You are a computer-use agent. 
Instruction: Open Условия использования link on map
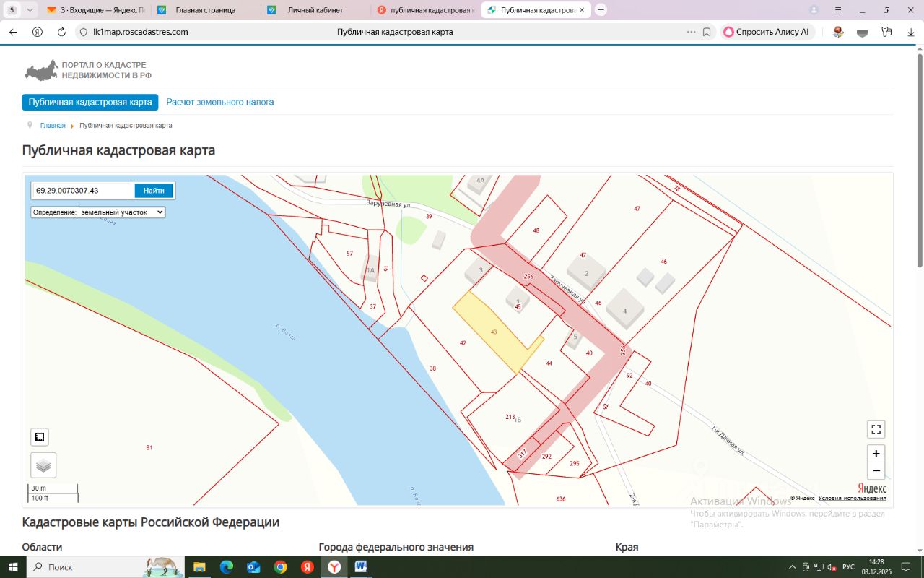852,498
